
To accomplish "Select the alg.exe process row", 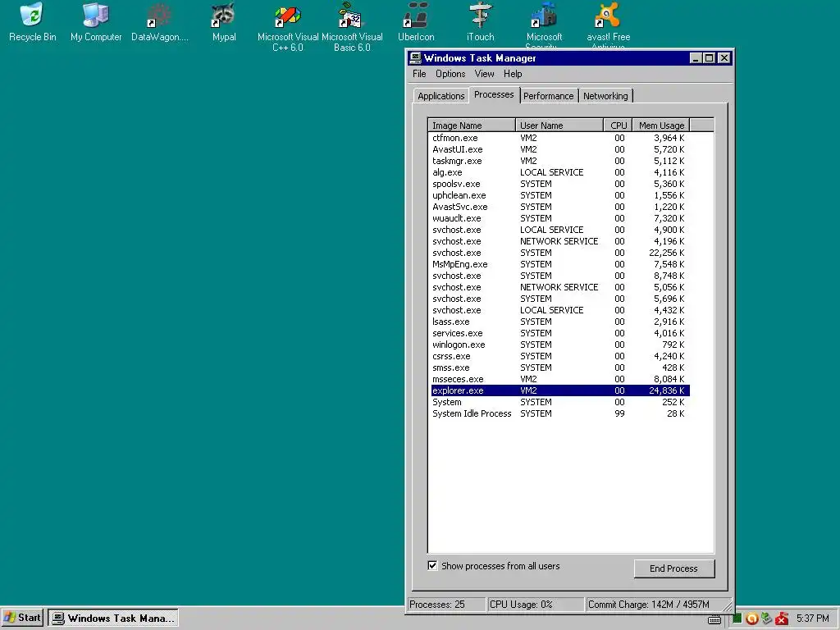I will (559, 172).
